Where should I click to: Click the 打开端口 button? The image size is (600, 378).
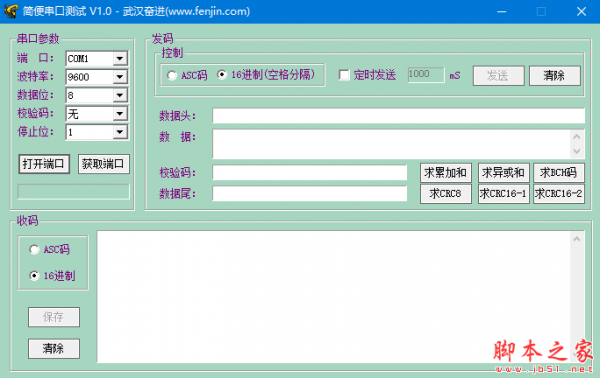[x=44, y=164]
